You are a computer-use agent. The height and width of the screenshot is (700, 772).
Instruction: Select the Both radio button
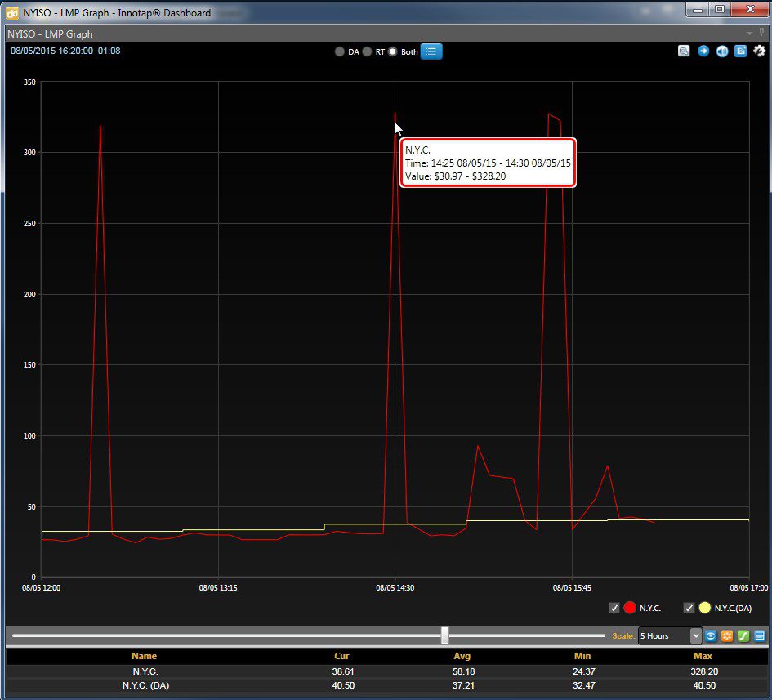tap(392, 51)
